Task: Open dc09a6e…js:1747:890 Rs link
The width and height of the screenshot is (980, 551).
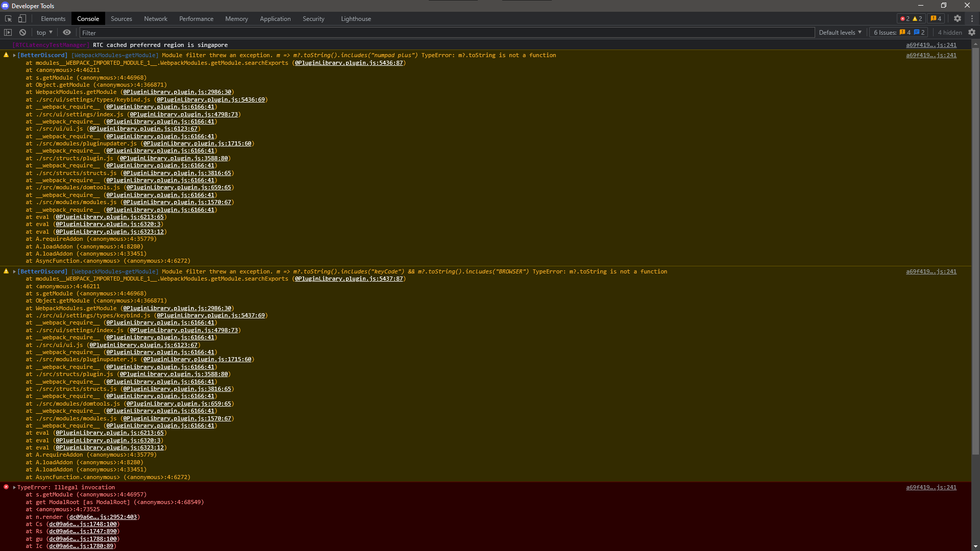Action: pos(83,531)
